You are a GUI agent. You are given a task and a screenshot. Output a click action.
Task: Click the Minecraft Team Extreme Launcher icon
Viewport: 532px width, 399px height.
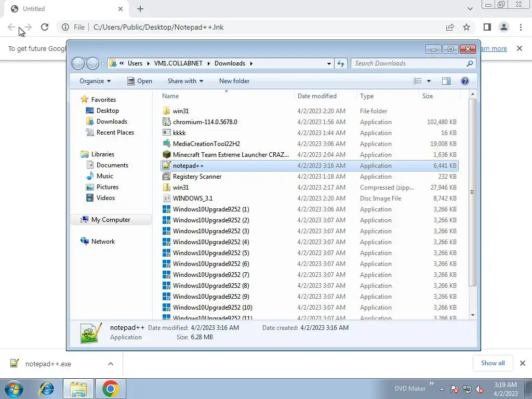pos(166,154)
